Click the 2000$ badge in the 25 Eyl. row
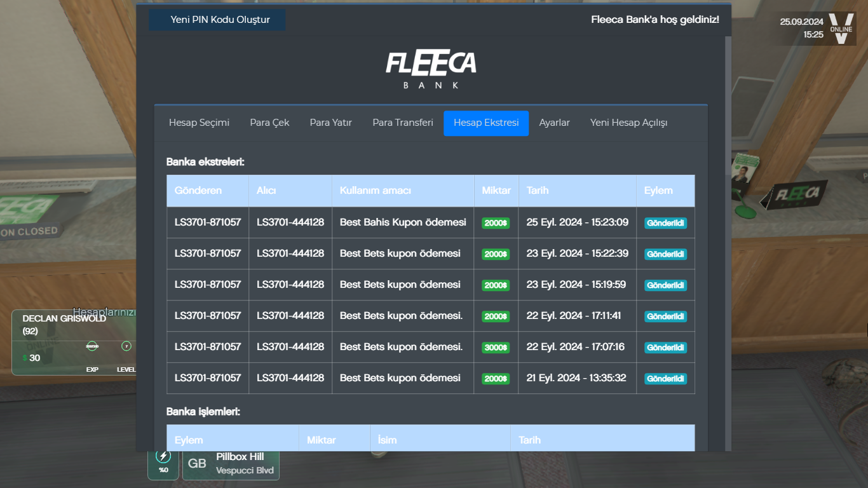 [496, 223]
